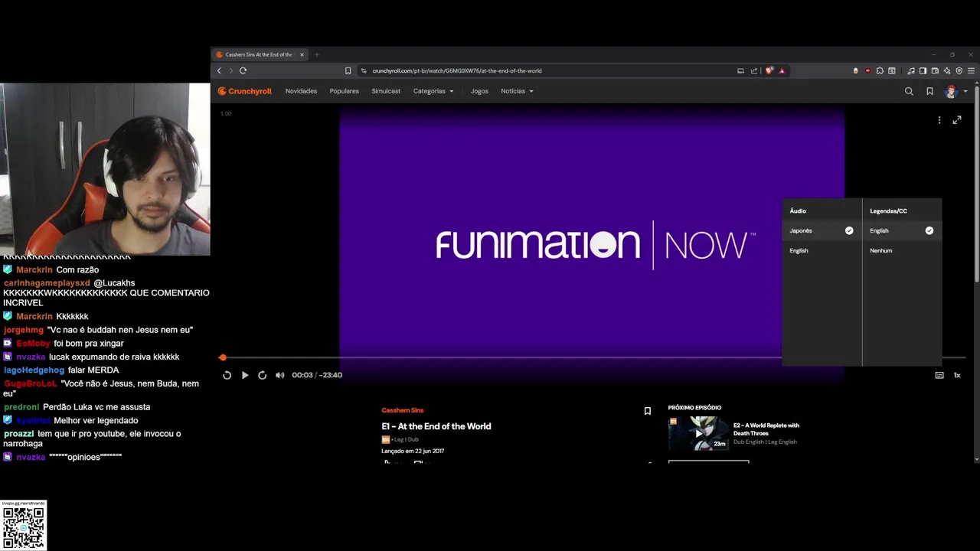Open the watchlist bookmark in Crunchyroll header
Image resolution: width=980 pixels, height=551 pixels.
(x=929, y=91)
